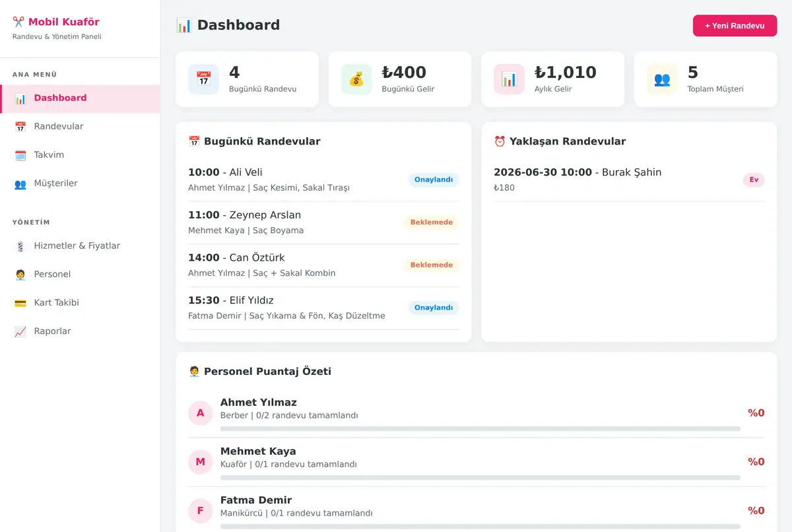Select the 15:30 - Elif Yıldız appointment
The height and width of the screenshot is (532, 792).
click(323, 308)
